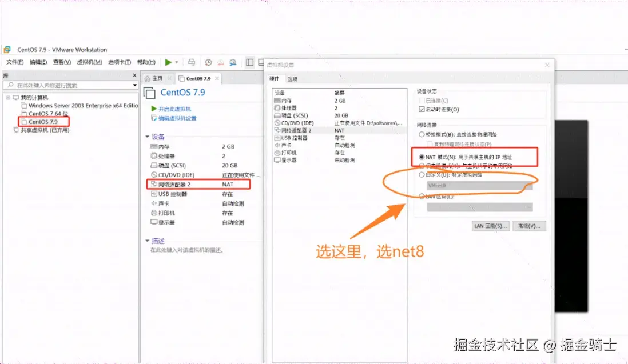Image resolution: width=628 pixels, height=364 pixels.
Task: Open the snapshot manager toolbar icon
Action: click(x=233, y=62)
